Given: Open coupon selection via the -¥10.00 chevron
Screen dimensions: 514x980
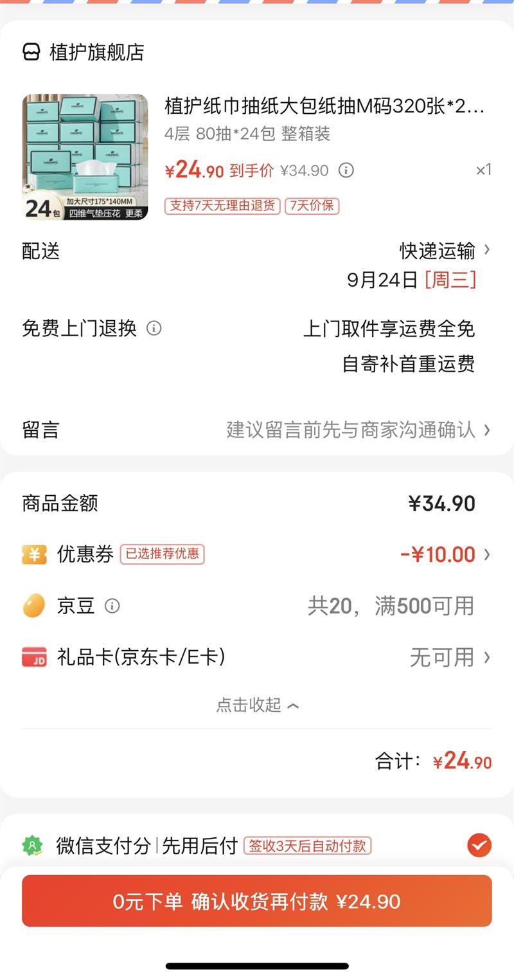Looking at the screenshot, I should coord(487,554).
